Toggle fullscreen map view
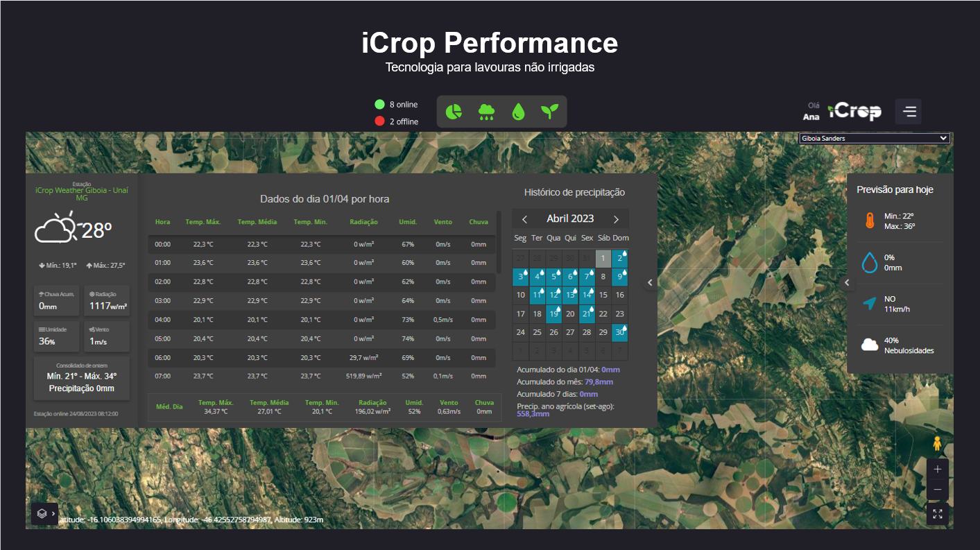 point(938,514)
